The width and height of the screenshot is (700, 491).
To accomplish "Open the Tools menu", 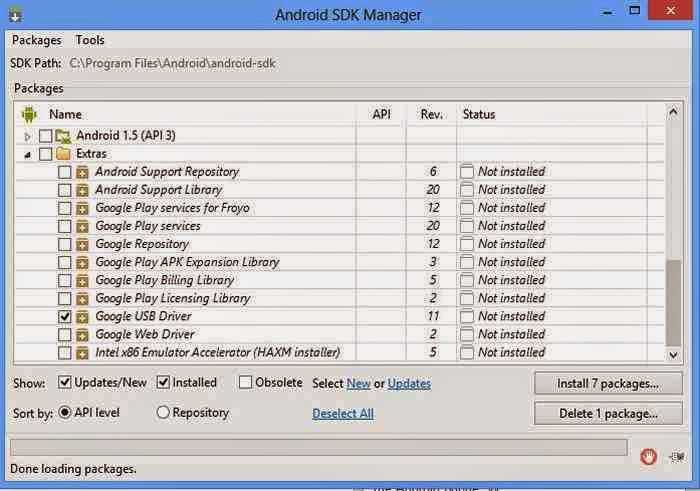I will 90,40.
